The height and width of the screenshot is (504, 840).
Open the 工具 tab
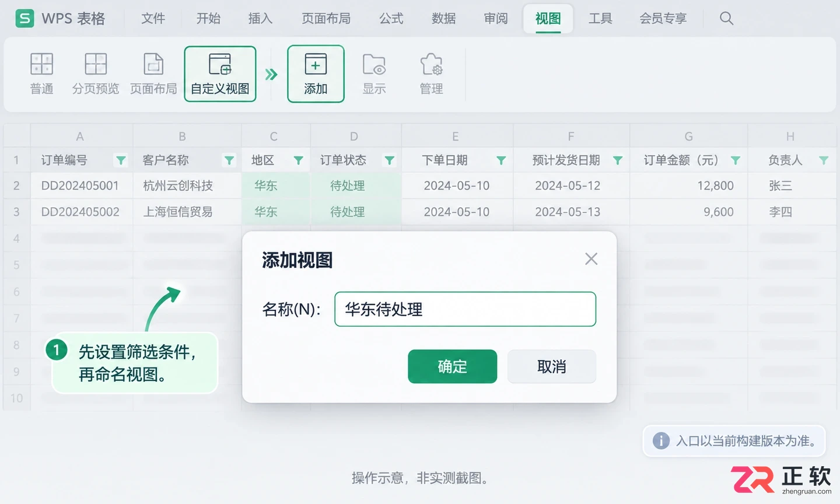click(600, 19)
